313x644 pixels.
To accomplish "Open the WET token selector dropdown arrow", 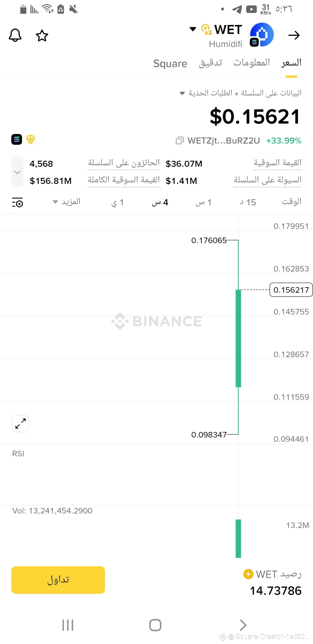I will pos(193,29).
